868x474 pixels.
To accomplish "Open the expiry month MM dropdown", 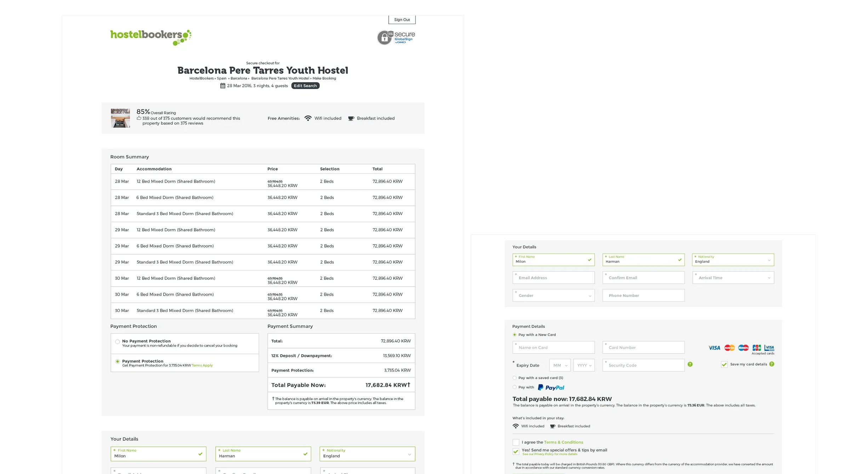I will (560, 365).
